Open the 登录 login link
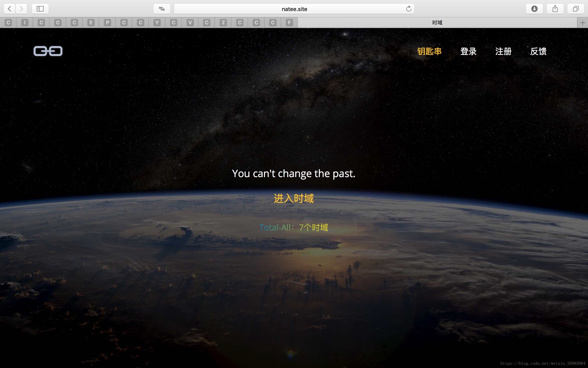Viewport: 588px width, 368px height. [469, 51]
